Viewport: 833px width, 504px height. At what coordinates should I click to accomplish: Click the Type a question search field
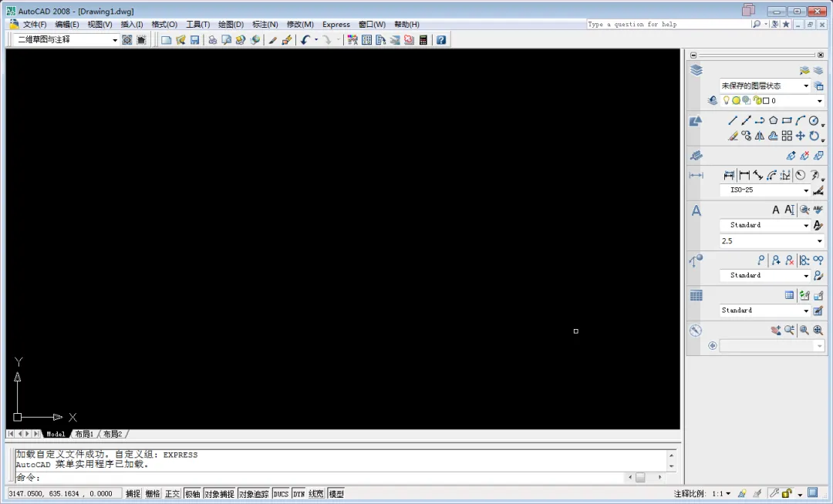(x=668, y=25)
